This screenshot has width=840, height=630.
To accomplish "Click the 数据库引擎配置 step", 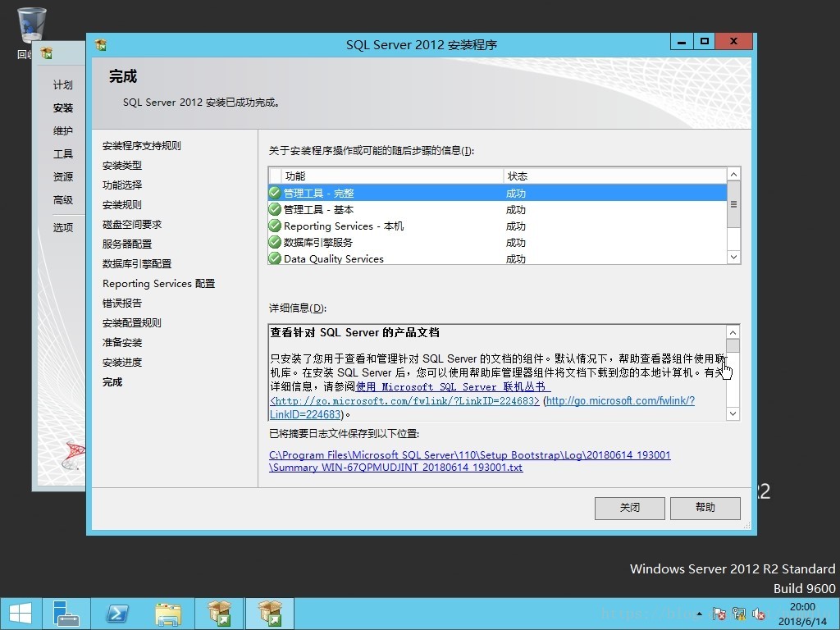I will [137, 263].
